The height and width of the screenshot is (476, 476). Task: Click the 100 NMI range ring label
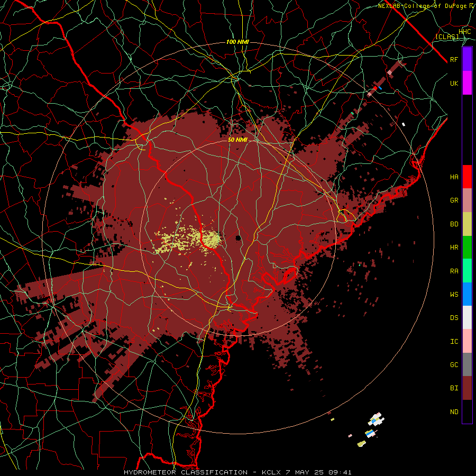coord(237,42)
